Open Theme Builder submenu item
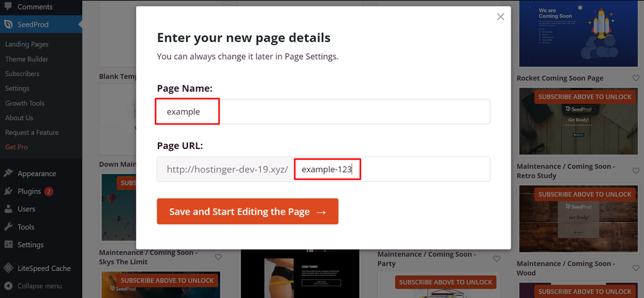Viewport: 644px width, 298px height. point(26,59)
